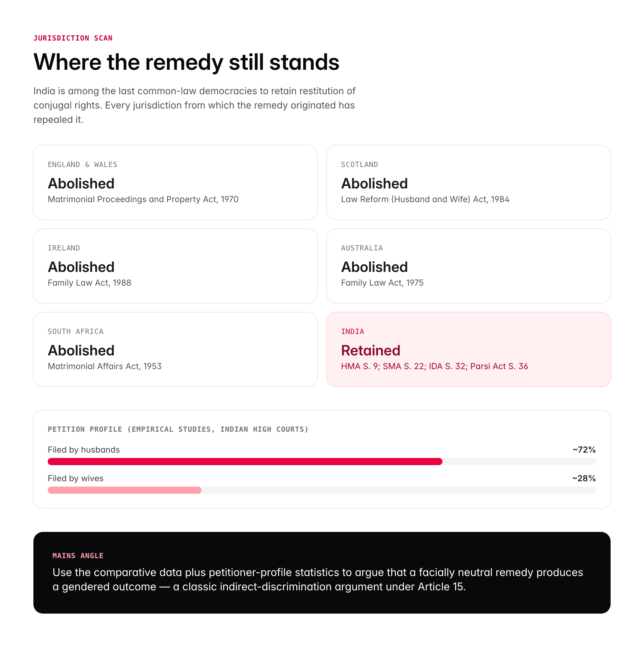This screenshot has width=644, height=647.
Task: Click the Petition Profile section heading
Action: click(x=178, y=429)
